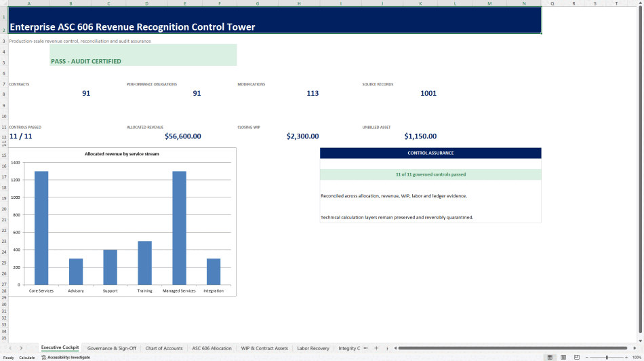Click the horizontal scrollbar right arrow
Viewport: 644px width, 361px height.
635,348
